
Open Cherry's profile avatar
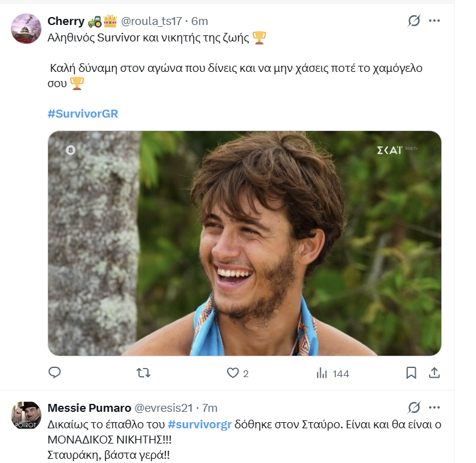pyautogui.click(x=26, y=29)
